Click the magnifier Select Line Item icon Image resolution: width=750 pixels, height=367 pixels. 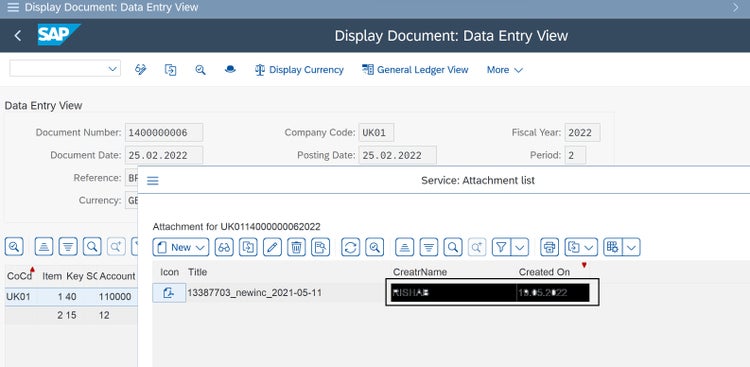[x=200, y=69]
